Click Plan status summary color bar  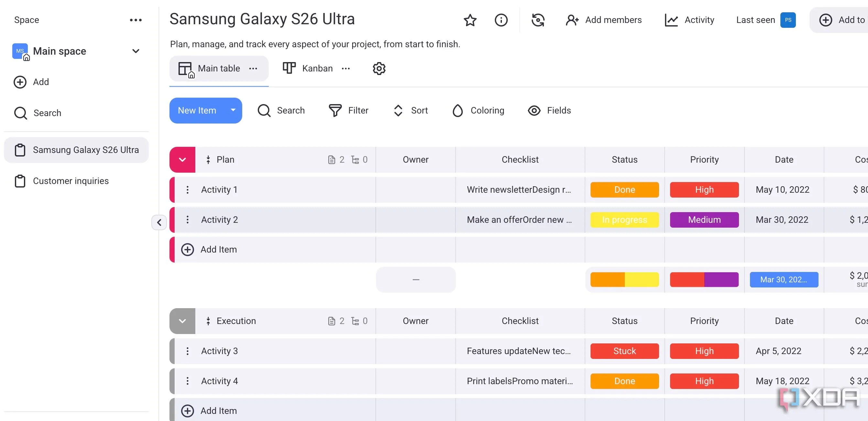tap(624, 280)
